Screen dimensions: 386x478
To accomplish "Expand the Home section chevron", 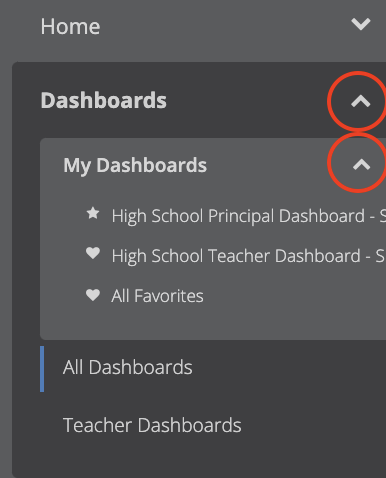I will coord(361,24).
